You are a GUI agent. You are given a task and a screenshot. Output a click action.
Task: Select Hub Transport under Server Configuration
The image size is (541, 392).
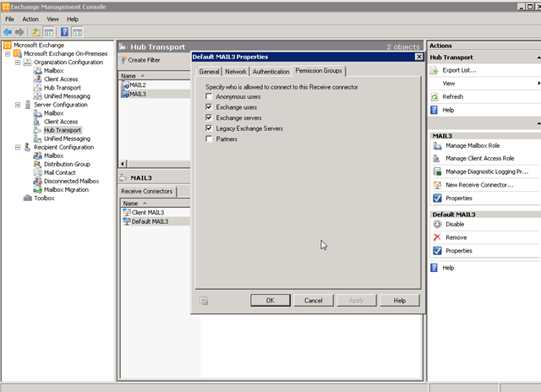pos(63,130)
